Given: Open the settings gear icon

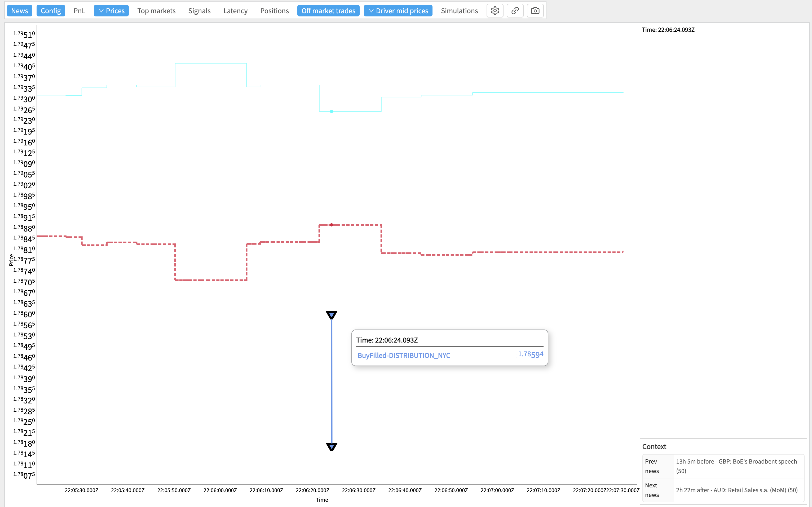Looking at the screenshot, I should [x=495, y=11].
